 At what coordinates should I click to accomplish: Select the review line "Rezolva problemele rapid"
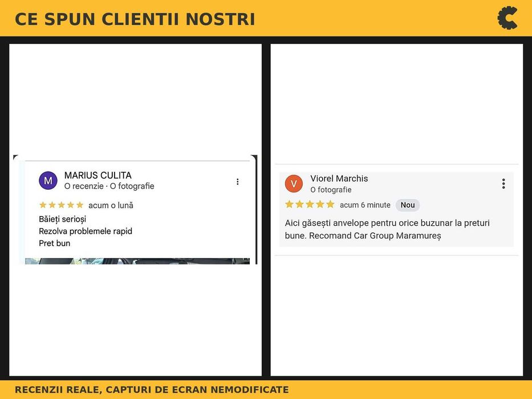[x=86, y=231]
